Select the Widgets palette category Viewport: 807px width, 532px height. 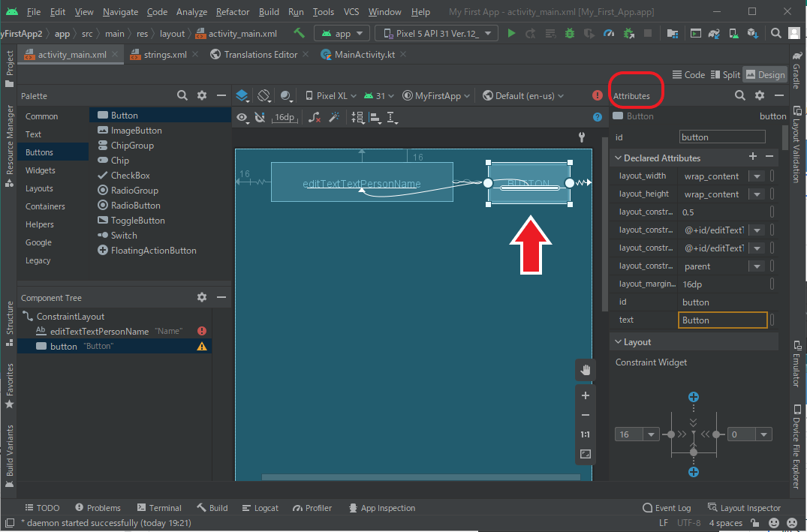point(40,170)
